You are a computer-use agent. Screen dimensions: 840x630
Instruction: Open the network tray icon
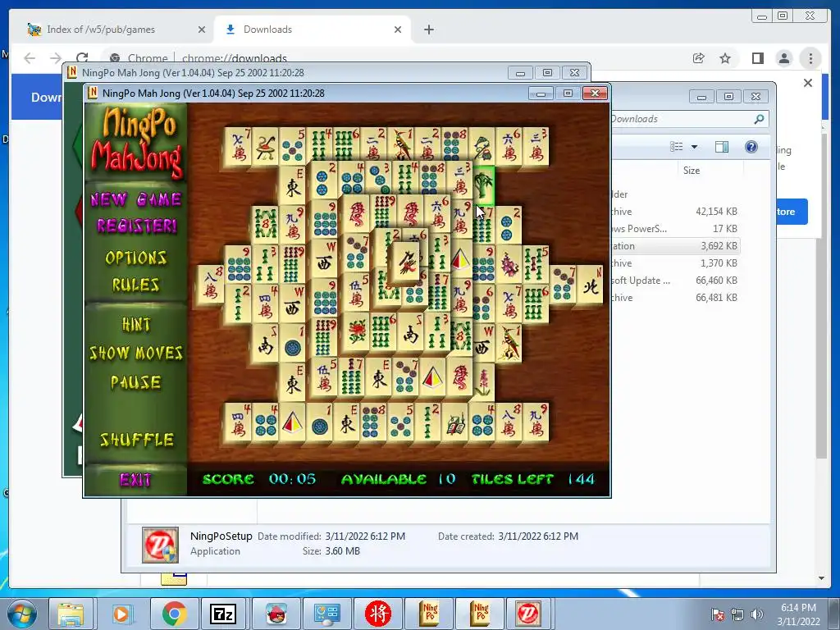(737, 614)
